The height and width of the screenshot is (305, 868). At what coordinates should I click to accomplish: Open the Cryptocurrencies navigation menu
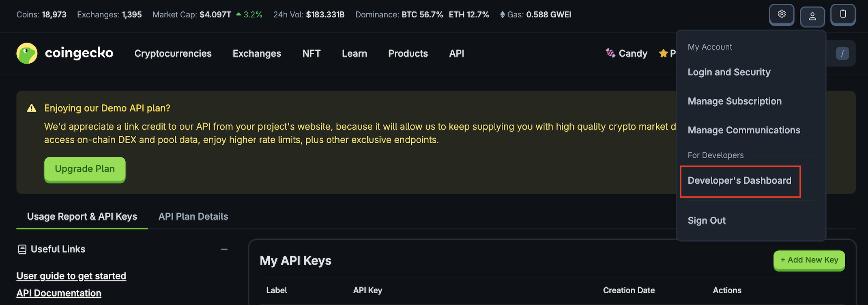coord(173,54)
